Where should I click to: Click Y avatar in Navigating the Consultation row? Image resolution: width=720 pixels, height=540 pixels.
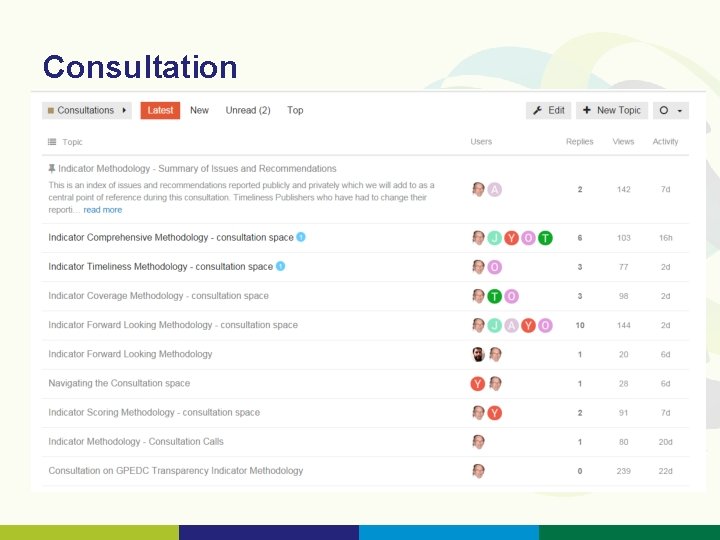coord(478,383)
